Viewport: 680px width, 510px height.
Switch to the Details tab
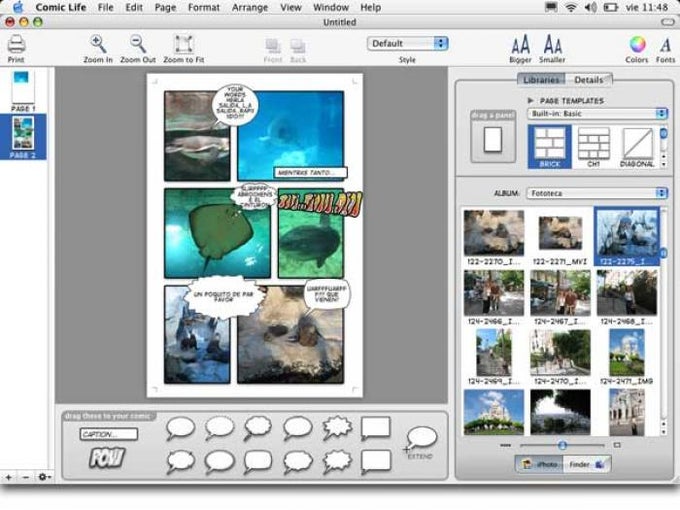(588, 80)
